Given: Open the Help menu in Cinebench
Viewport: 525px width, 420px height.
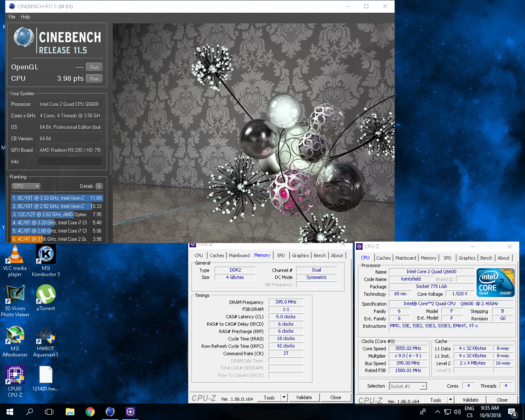Looking at the screenshot, I should pos(25,17).
